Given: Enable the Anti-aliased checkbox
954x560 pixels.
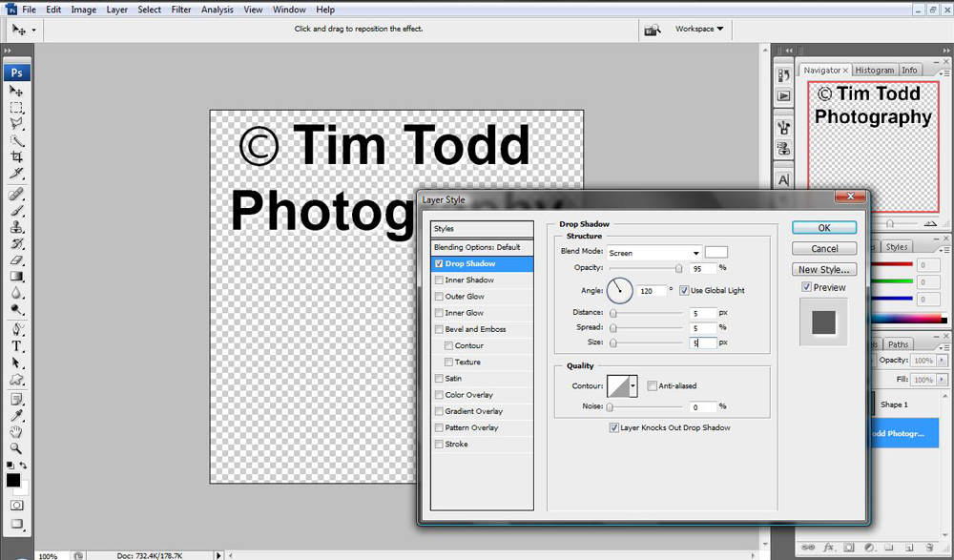Looking at the screenshot, I should (652, 386).
